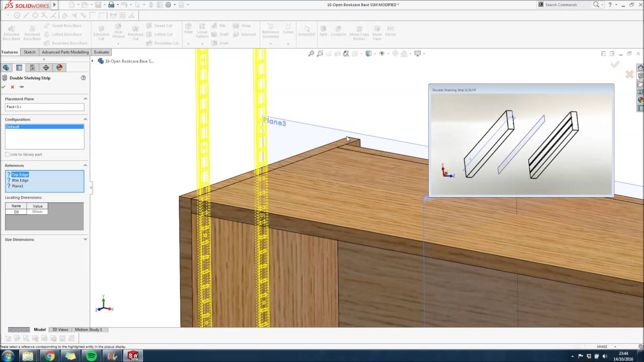The width and height of the screenshot is (644, 362).
Task: Select the Btm Edge reference
Action: (20, 180)
